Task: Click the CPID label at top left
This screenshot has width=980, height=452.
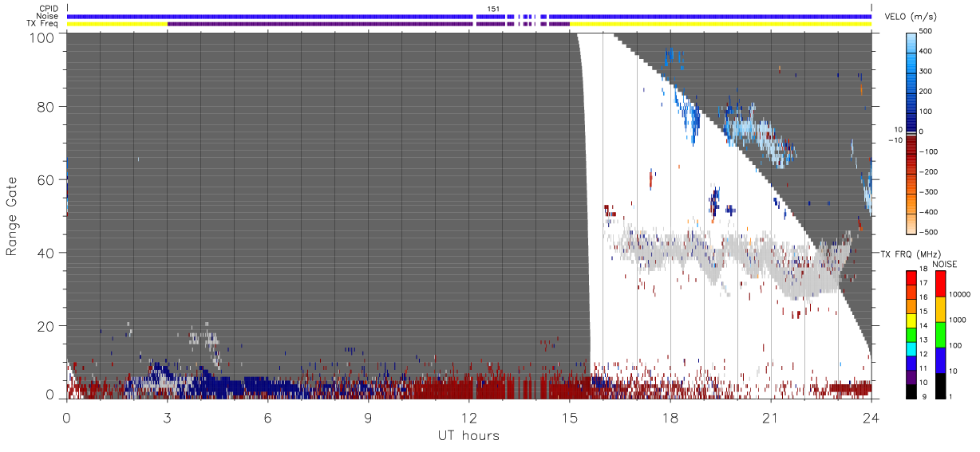Action: click(x=48, y=9)
